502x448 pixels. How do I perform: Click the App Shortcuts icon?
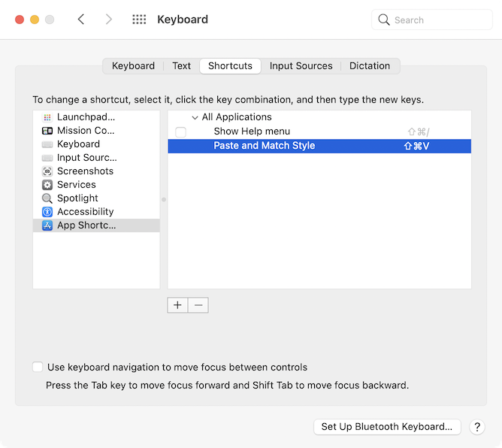pos(47,226)
